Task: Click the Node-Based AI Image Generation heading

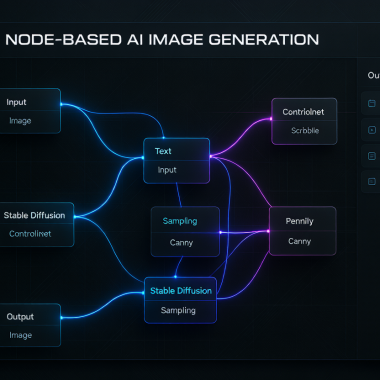Action: 162,40
